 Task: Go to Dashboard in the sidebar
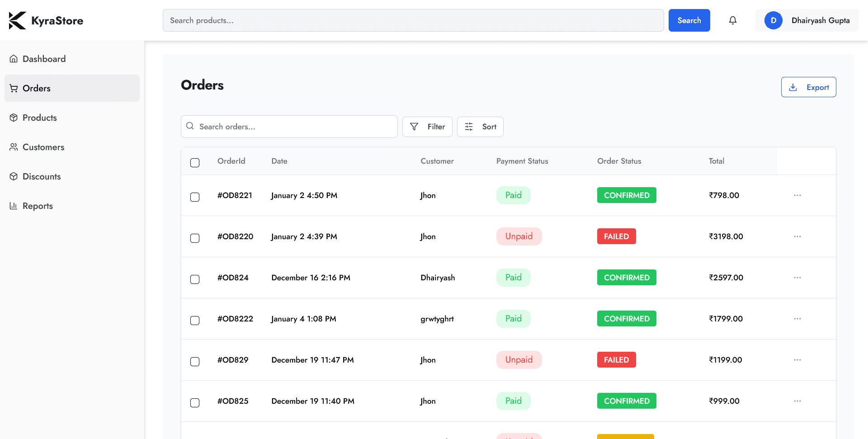pyautogui.click(x=72, y=59)
